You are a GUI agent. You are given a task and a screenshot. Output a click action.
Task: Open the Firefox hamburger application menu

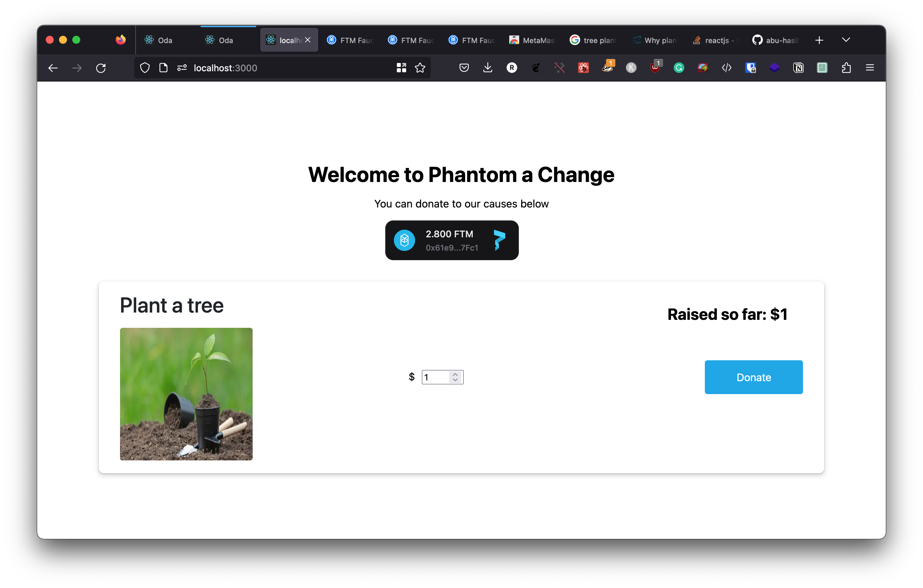click(x=870, y=68)
